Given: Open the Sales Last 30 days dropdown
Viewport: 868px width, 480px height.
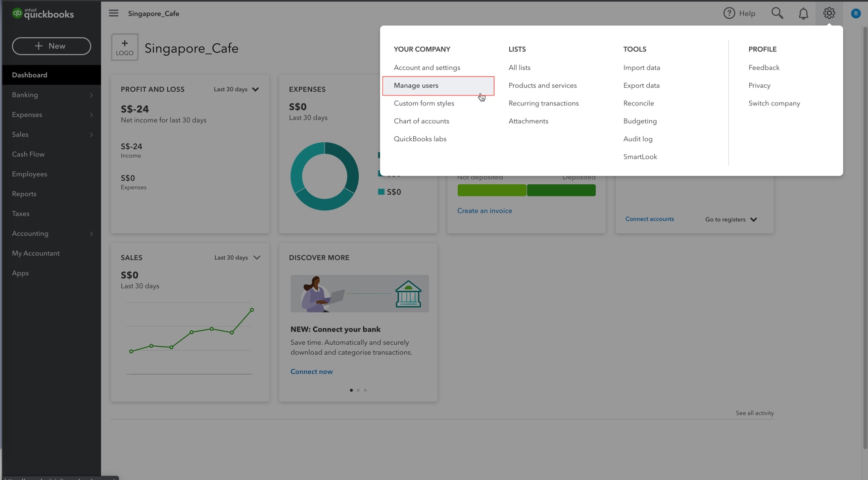Looking at the screenshot, I should (238, 258).
